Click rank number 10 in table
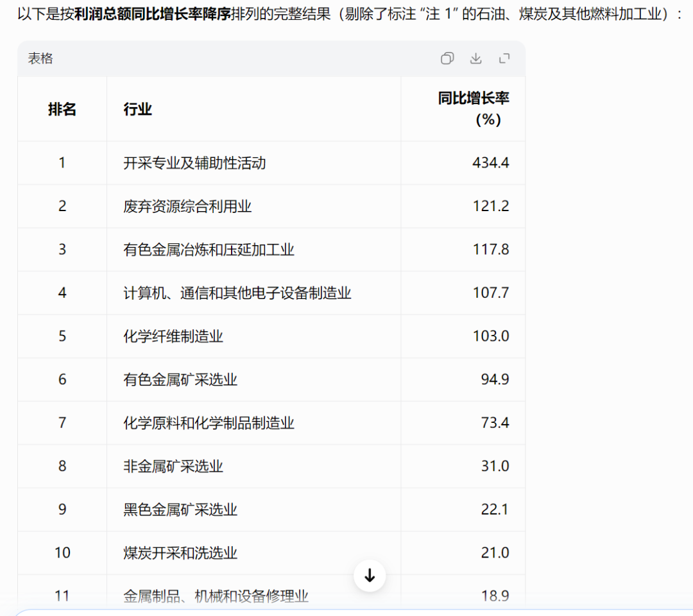This screenshot has width=693, height=616. point(62,552)
